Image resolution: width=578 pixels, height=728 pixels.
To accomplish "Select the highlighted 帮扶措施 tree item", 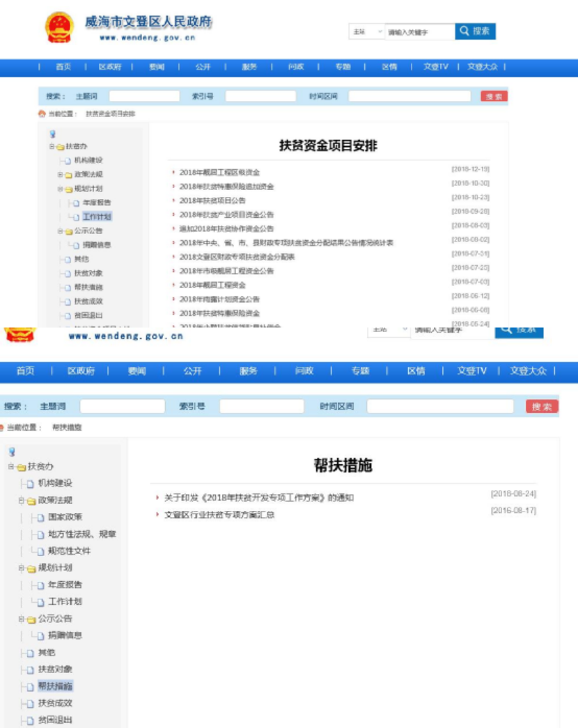I will pos(55,686).
